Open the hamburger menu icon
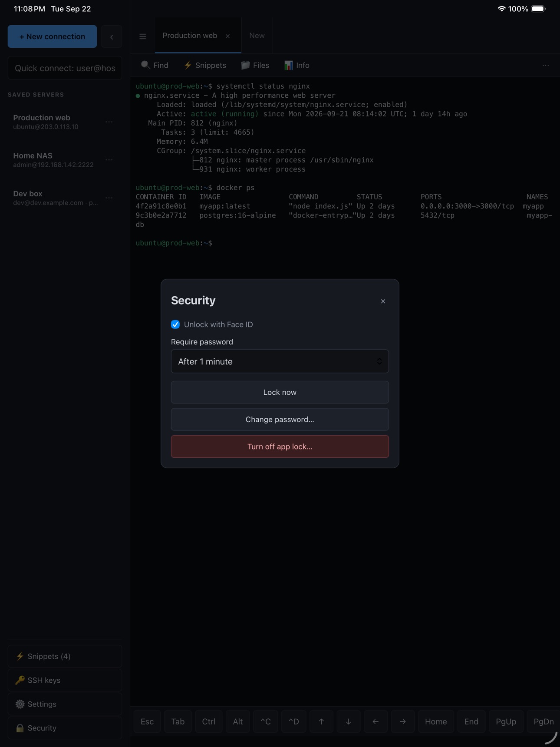Viewport: 560px width, 747px height. pos(142,36)
